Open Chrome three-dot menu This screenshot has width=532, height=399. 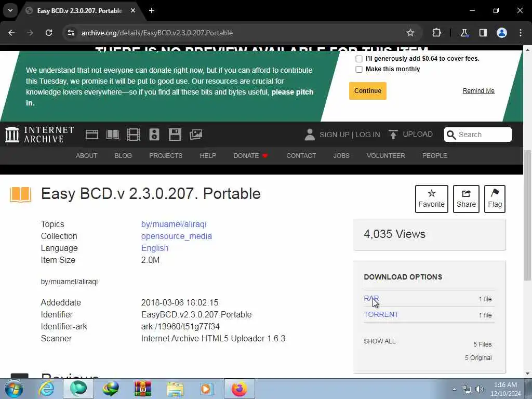point(521,33)
